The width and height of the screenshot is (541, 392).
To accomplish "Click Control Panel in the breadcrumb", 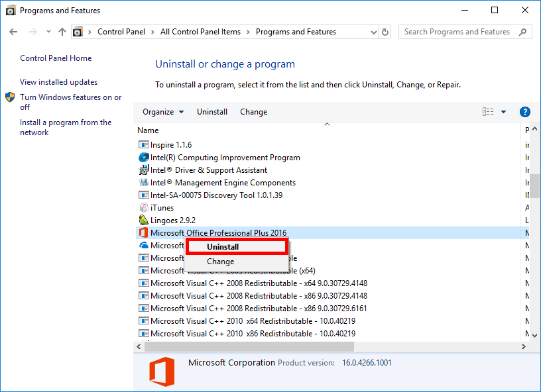I will 121,32.
